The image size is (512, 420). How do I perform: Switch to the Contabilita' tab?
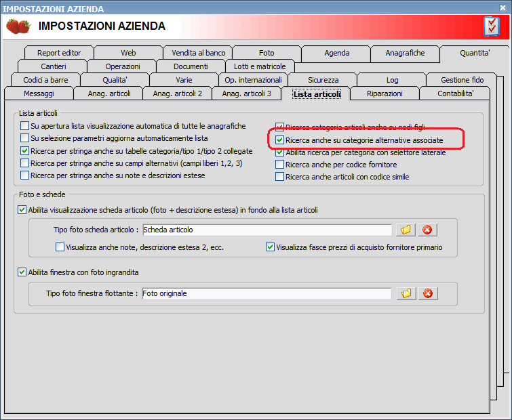455,94
